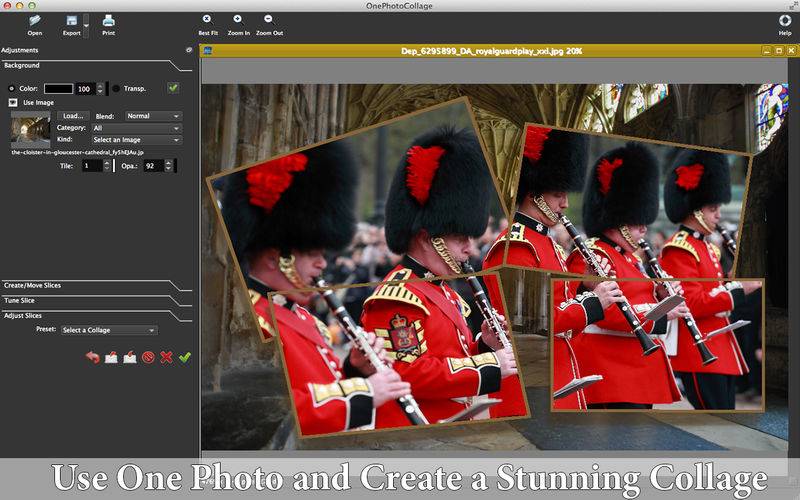Click the red circular prohibit icon
Screen dimensions: 800x500
(x=148, y=357)
